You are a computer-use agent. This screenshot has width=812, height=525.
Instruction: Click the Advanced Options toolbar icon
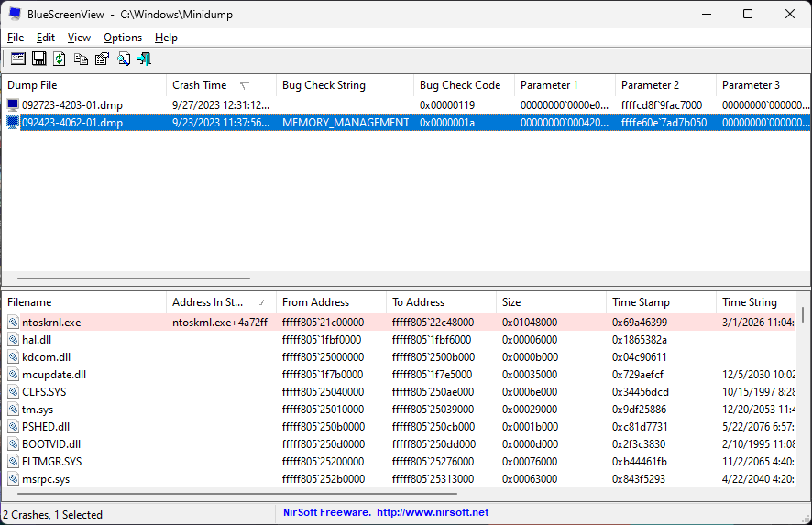coord(17,59)
